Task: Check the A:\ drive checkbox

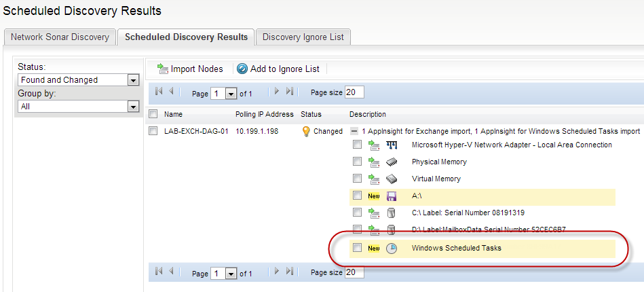Action: pos(358,196)
